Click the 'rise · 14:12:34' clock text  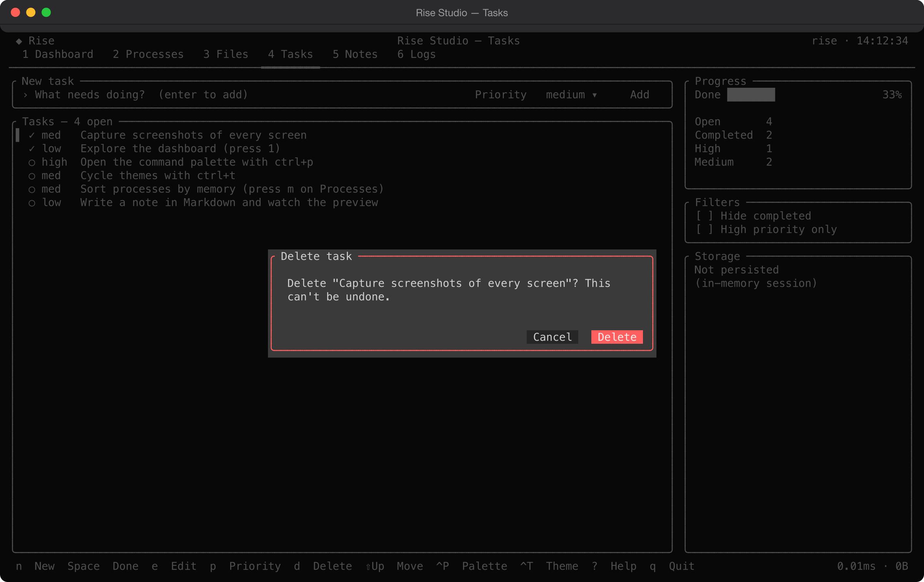tap(860, 41)
